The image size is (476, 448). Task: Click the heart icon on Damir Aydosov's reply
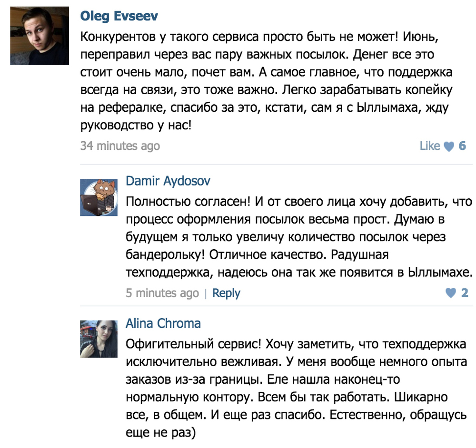451,293
